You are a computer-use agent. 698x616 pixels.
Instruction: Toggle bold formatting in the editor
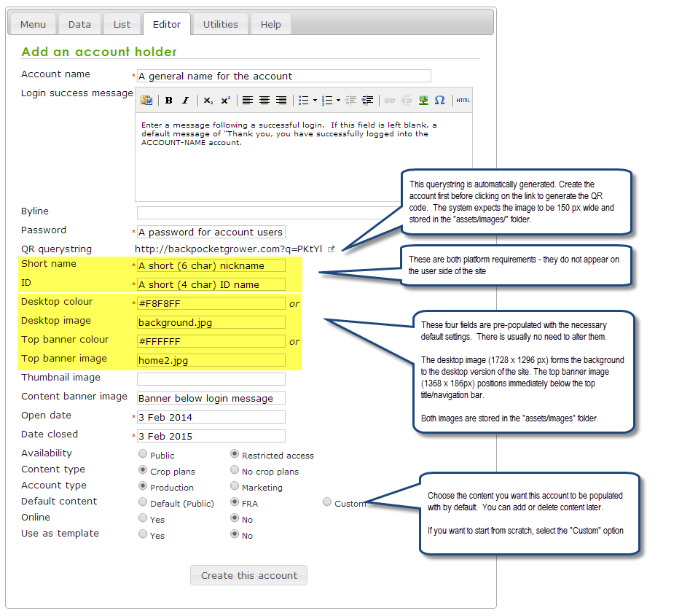[x=168, y=101]
